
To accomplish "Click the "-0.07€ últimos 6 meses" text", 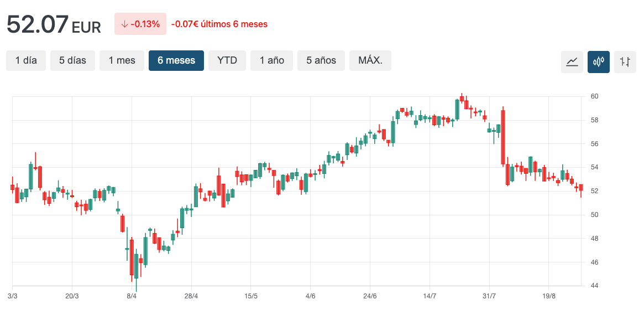I will [219, 24].
